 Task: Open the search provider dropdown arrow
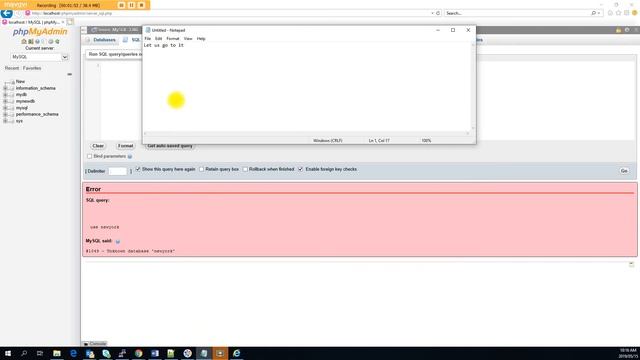(599, 13)
